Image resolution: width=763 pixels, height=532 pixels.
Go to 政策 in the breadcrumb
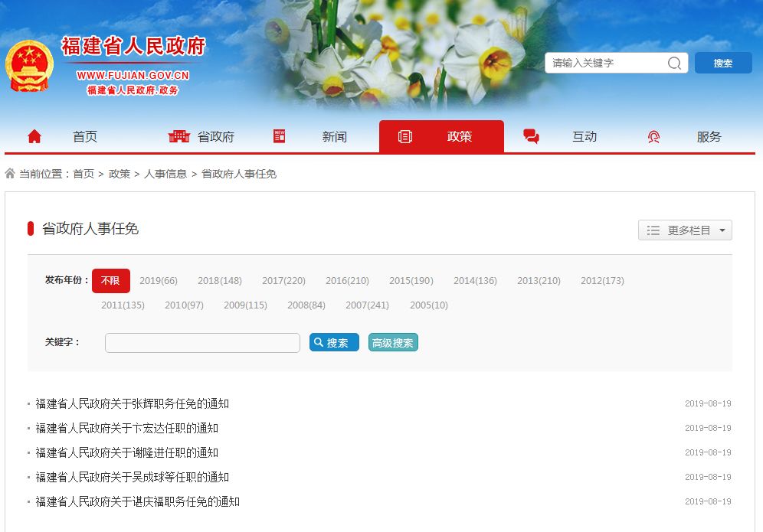tap(120, 174)
